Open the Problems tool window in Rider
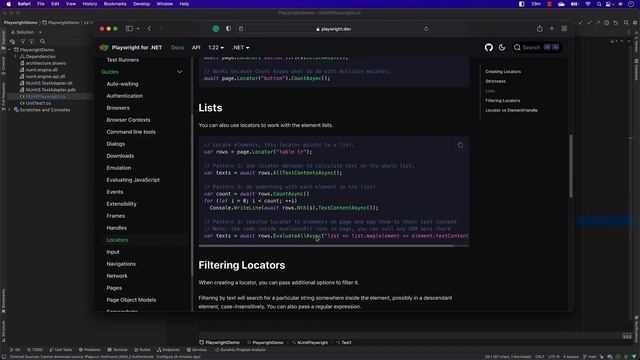This screenshot has width=640, height=360. pyautogui.click(x=89, y=350)
